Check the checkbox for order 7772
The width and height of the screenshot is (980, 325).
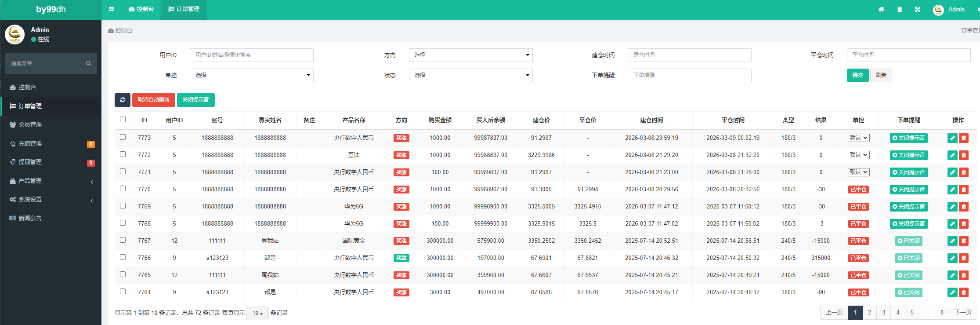pyautogui.click(x=123, y=154)
